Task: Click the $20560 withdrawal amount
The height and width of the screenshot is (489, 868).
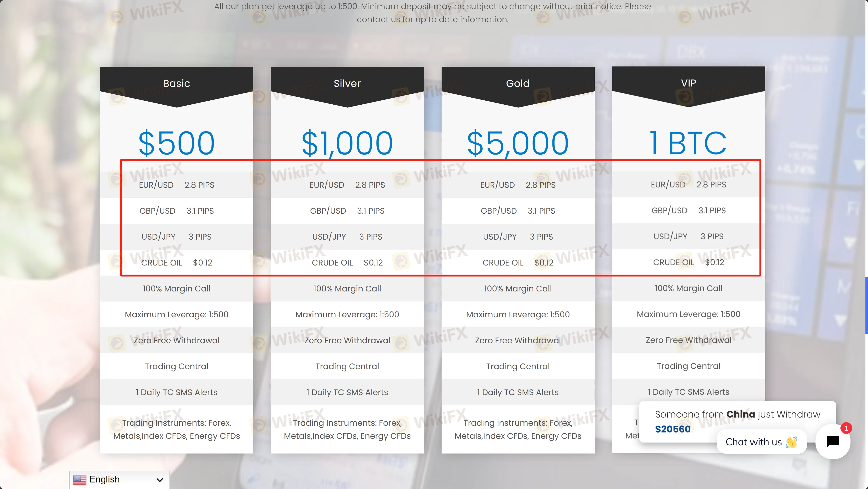Action: (x=672, y=428)
